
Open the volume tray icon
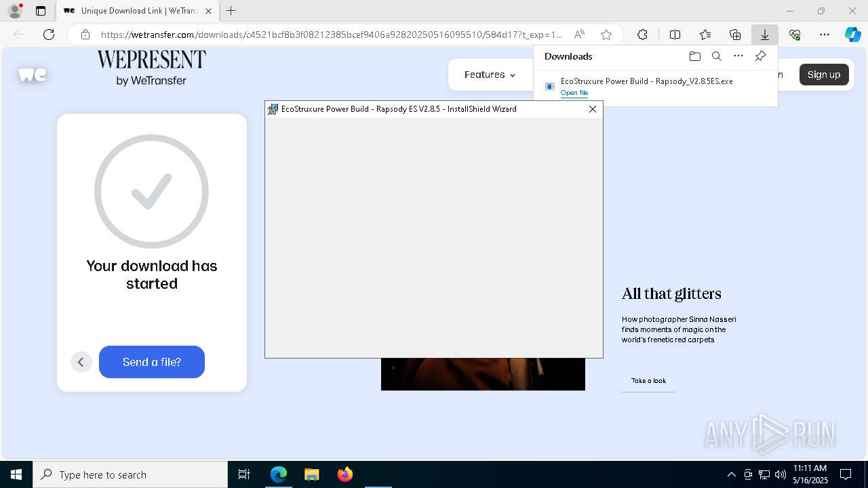tap(781, 474)
